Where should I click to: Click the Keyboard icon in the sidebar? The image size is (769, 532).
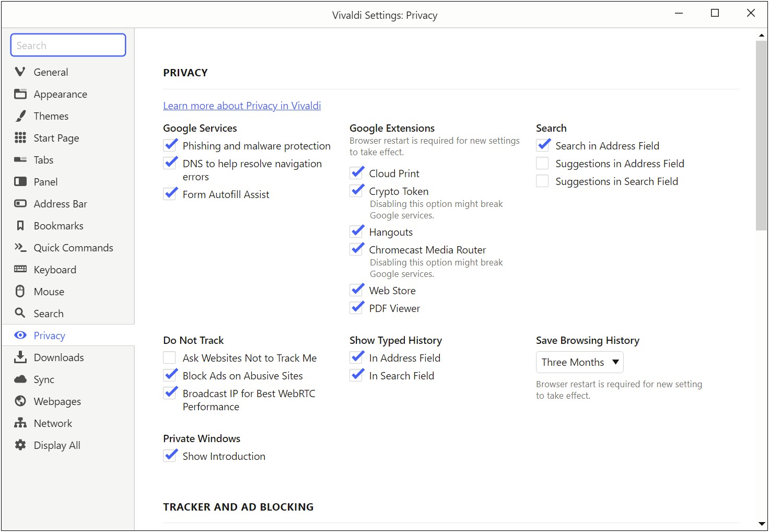click(x=20, y=269)
